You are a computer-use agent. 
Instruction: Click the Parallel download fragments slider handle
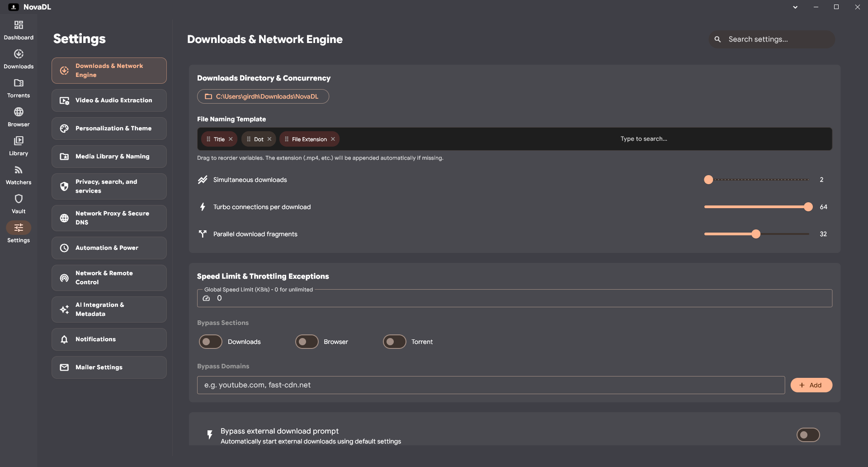[x=756, y=234]
